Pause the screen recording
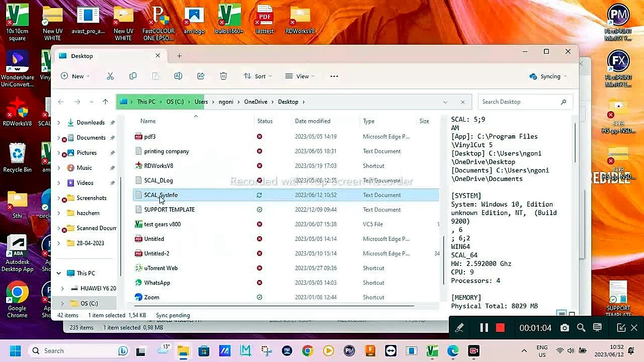Image resolution: width=644 pixels, height=362 pixels. point(484,328)
